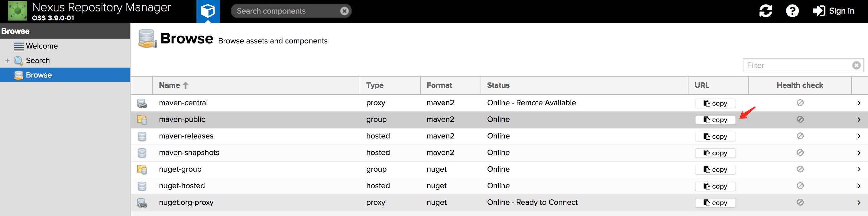
Task: Sort by Name column header
Action: coord(256,85)
